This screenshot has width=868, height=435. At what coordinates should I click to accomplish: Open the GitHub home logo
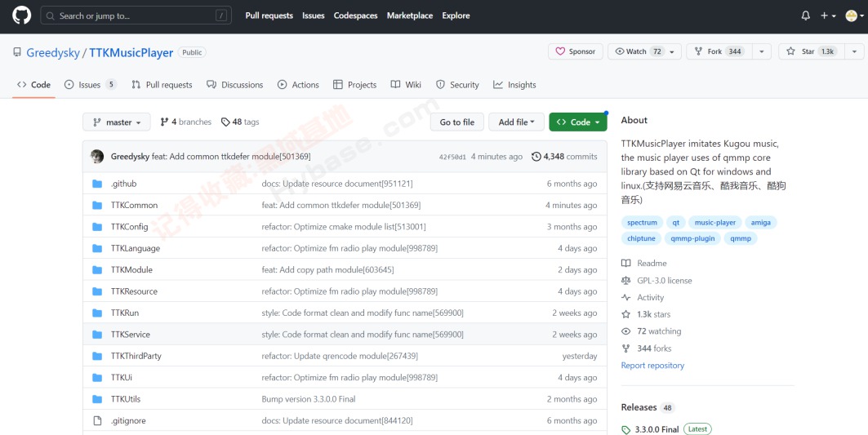coord(21,16)
